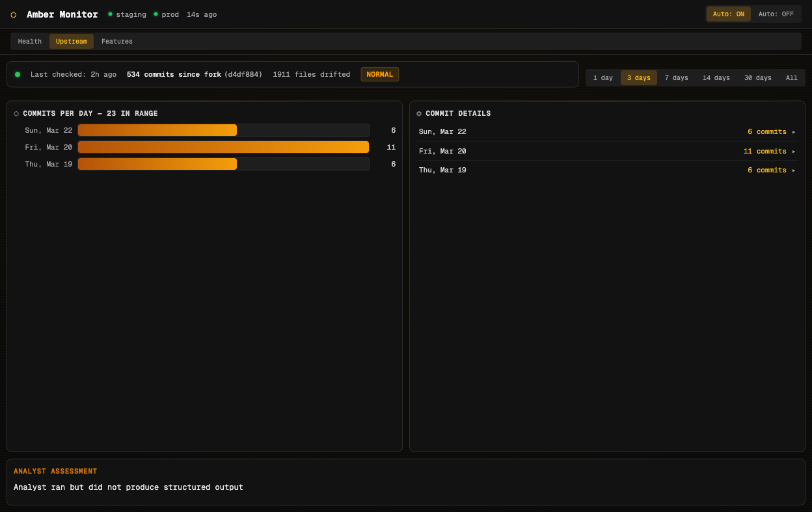Click the green staging status dot
Viewport: 812px width, 512px height.
[x=110, y=14]
